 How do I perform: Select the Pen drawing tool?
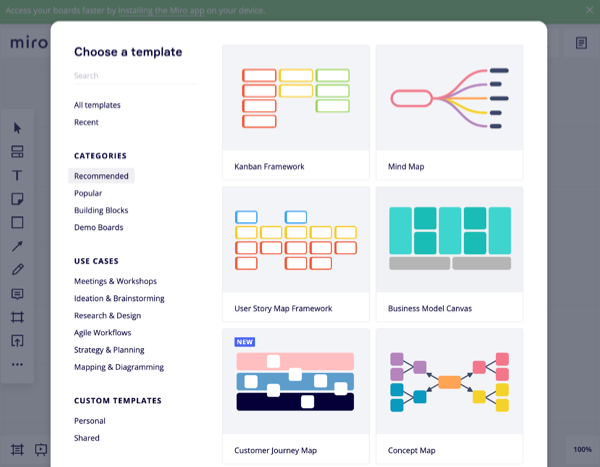(17, 270)
